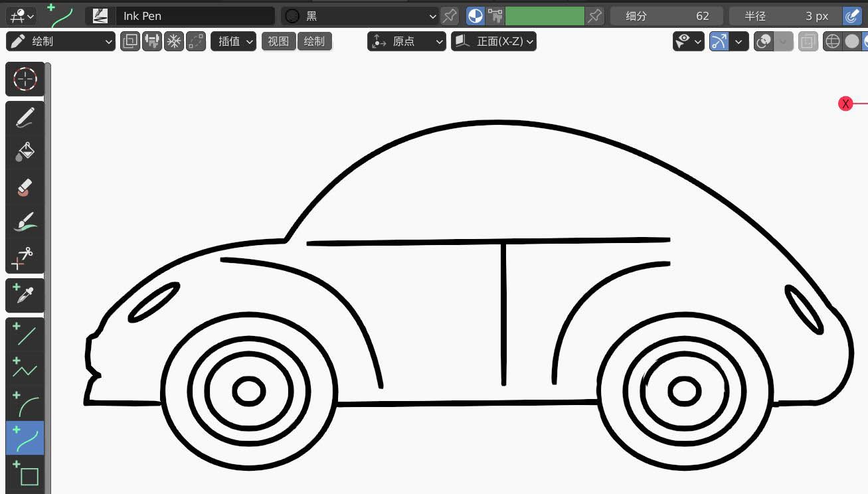
Task: Select the Box tool
Action: point(25,475)
